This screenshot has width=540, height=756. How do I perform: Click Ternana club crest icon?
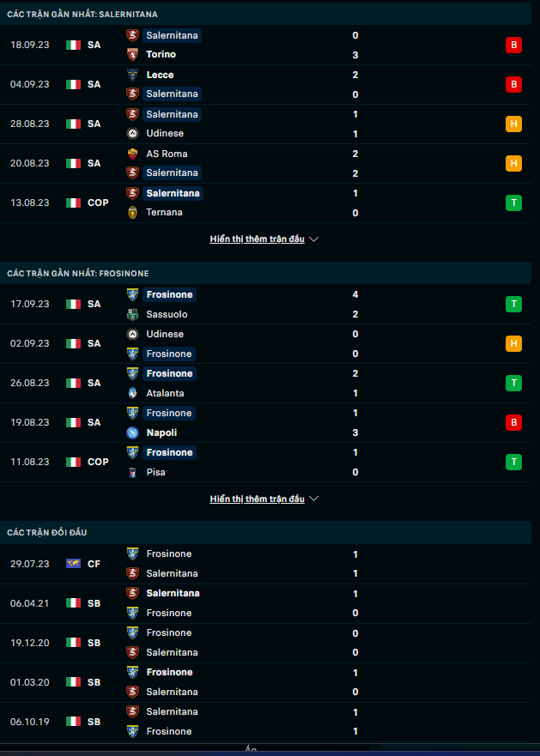(x=133, y=213)
